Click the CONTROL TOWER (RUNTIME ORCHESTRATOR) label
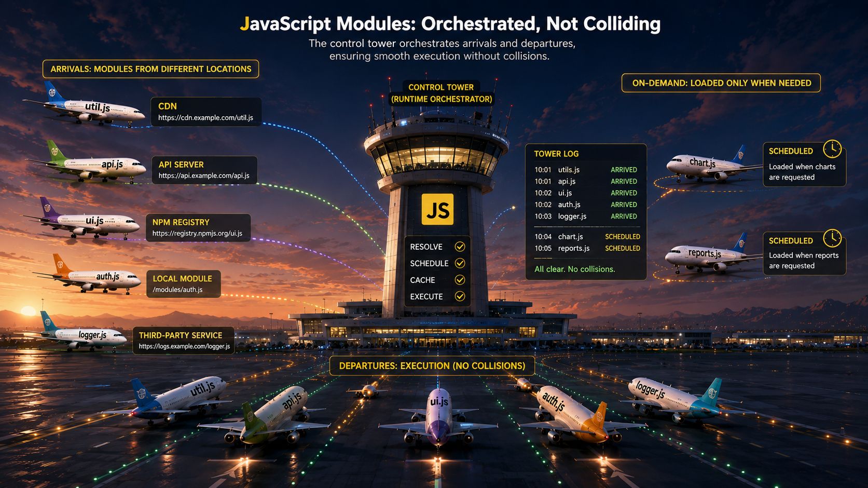The image size is (868, 488). [x=441, y=93]
